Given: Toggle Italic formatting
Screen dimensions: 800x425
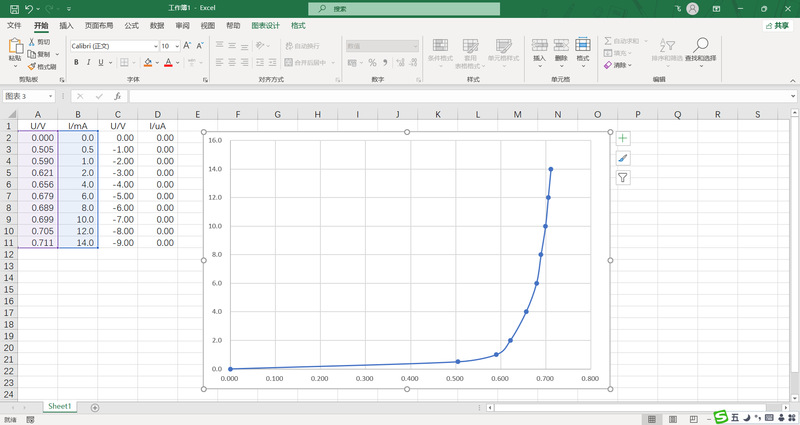Looking at the screenshot, I should point(88,62).
